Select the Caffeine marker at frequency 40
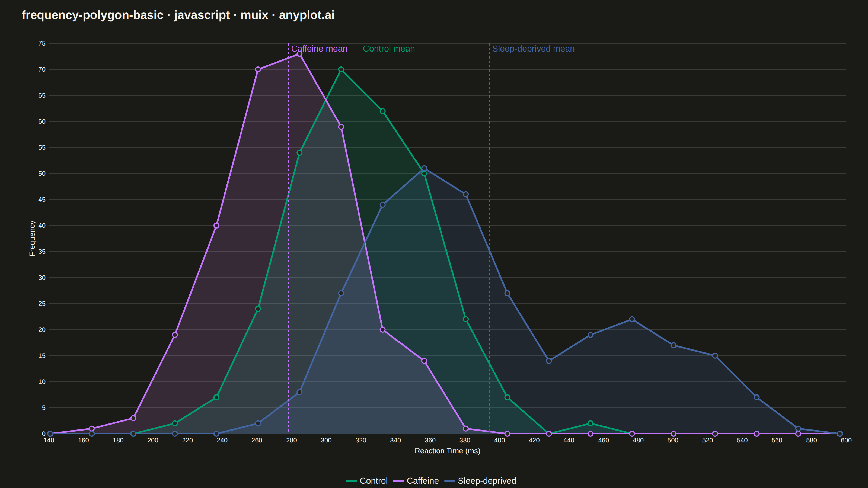Screen dimensions: 868x488 point(216,226)
